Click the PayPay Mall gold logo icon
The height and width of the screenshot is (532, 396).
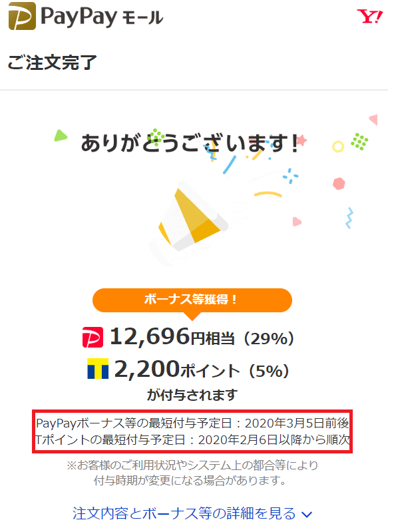click(x=22, y=16)
